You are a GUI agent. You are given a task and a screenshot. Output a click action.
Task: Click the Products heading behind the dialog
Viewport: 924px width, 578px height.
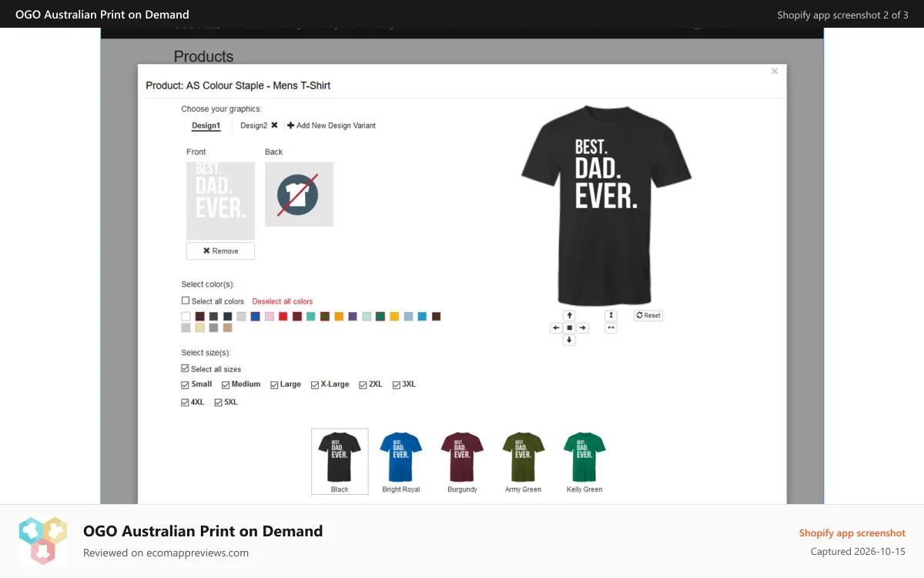pos(203,56)
